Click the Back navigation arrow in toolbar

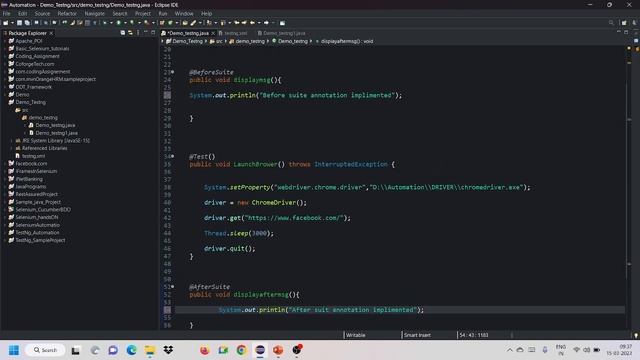[252, 23]
